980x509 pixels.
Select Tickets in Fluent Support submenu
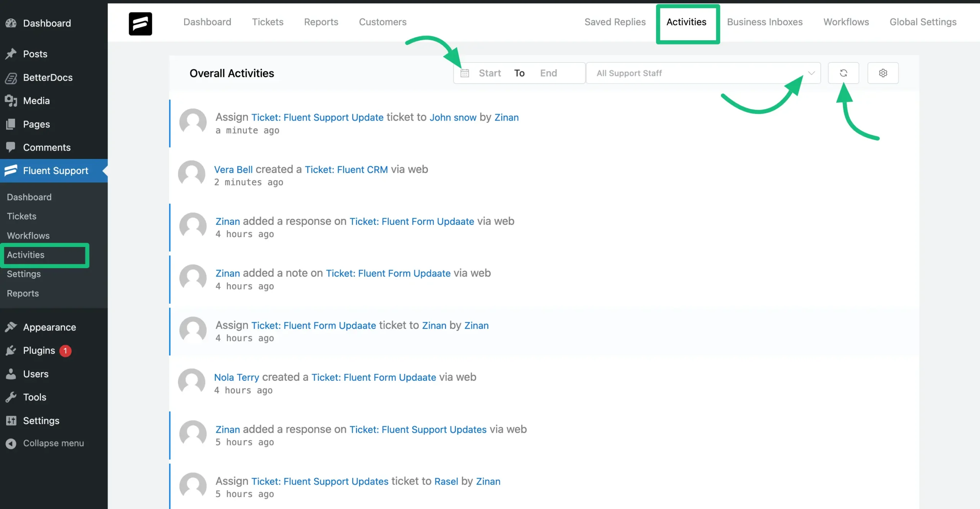pos(21,216)
